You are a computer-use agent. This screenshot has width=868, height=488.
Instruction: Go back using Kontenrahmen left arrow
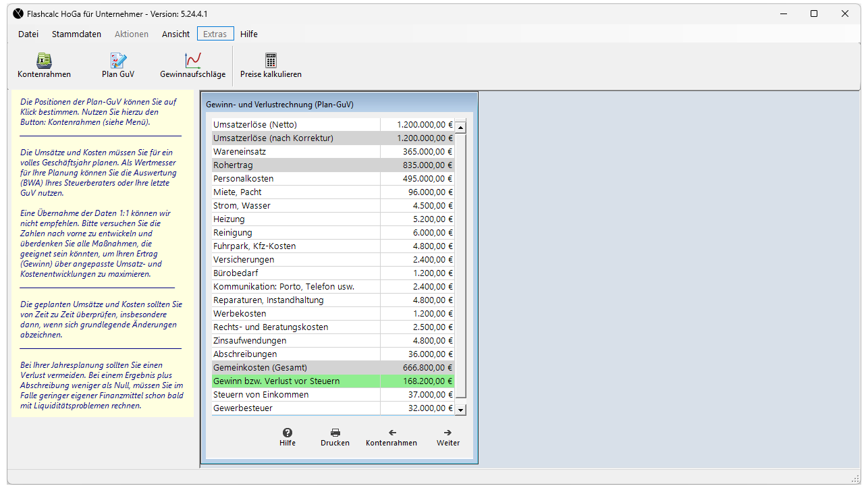pos(391,433)
